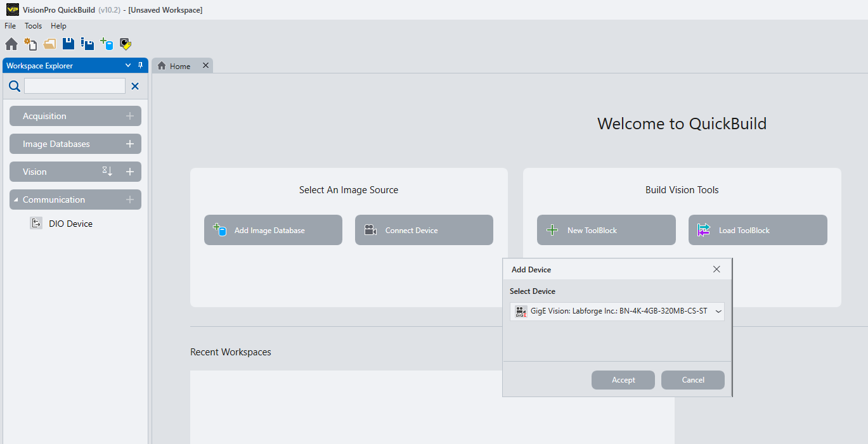
Task: Open the Help menu
Action: (x=58, y=26)
